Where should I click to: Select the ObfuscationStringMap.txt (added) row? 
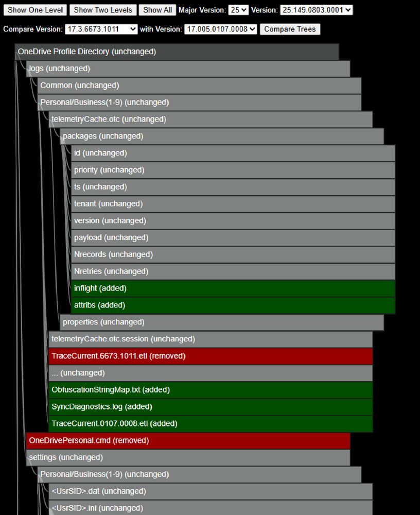[211, 390]
